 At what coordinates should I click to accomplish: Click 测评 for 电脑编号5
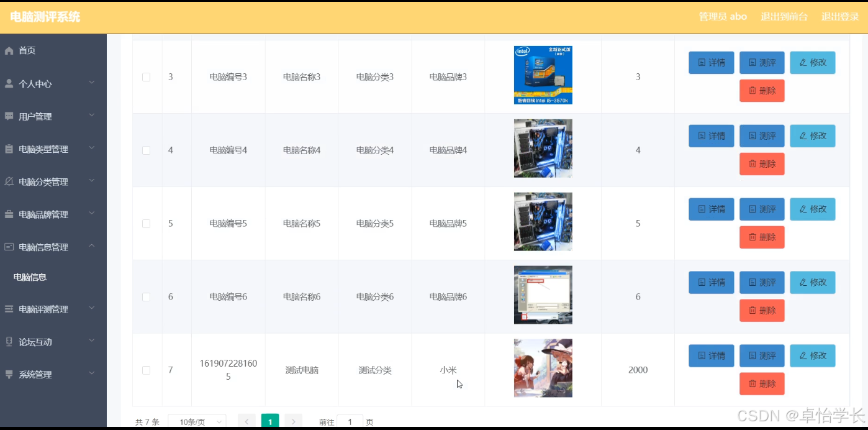pos(762,209)
